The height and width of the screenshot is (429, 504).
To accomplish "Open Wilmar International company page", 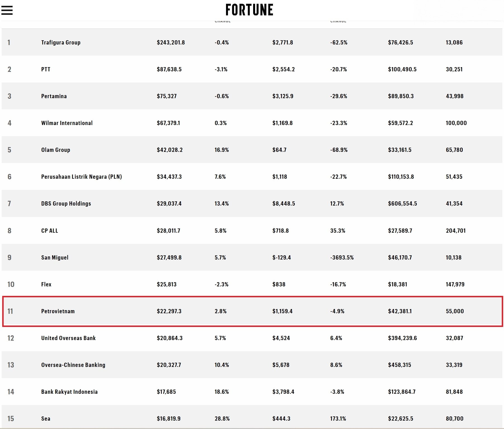I will pos(67,123).
